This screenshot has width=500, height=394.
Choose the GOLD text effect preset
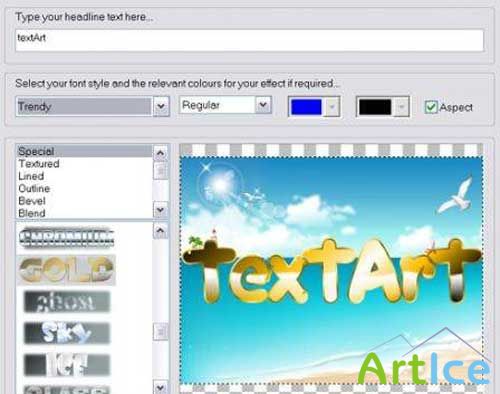66,270
